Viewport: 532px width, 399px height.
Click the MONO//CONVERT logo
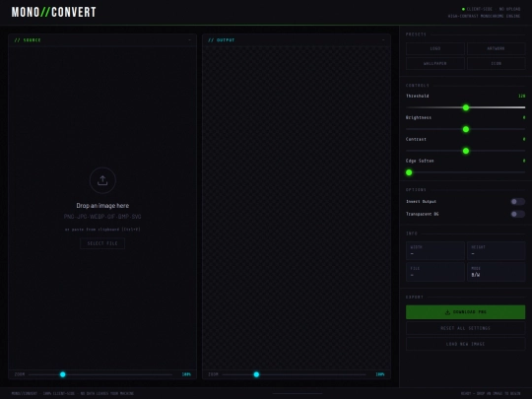[54, 12]
